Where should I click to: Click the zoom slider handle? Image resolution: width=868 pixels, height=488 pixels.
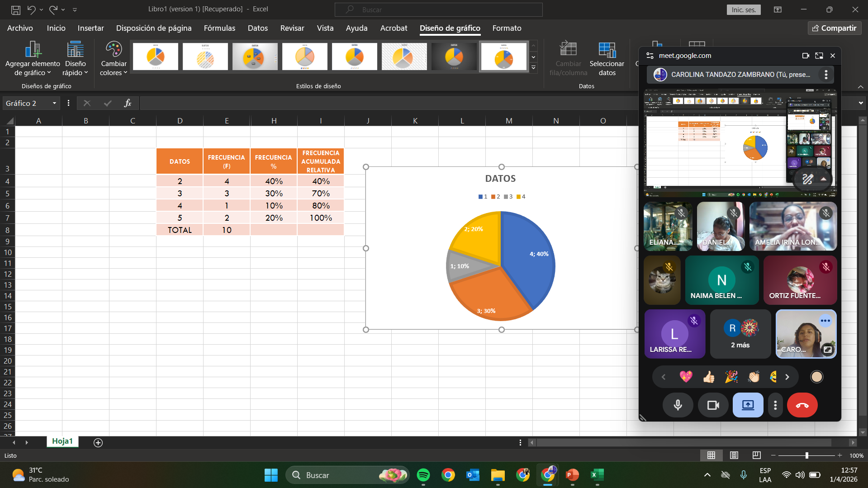pyautogui.click(x=807, y=455)
